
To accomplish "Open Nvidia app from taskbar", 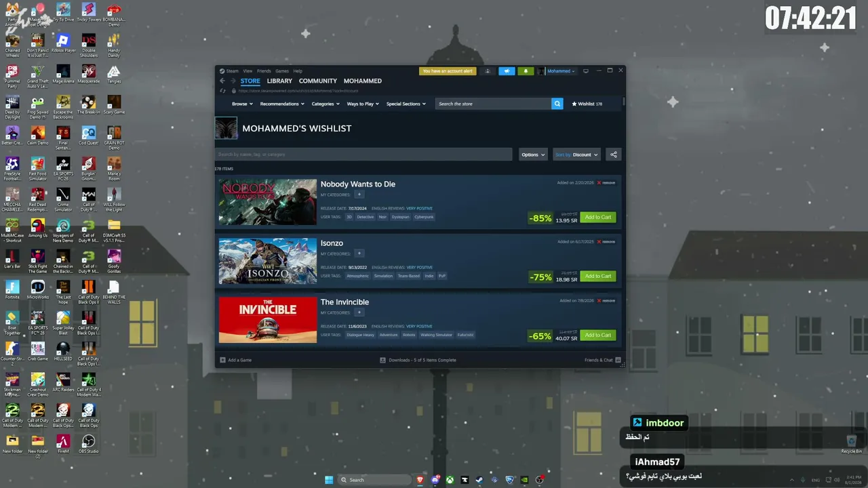I will [524, 480].
